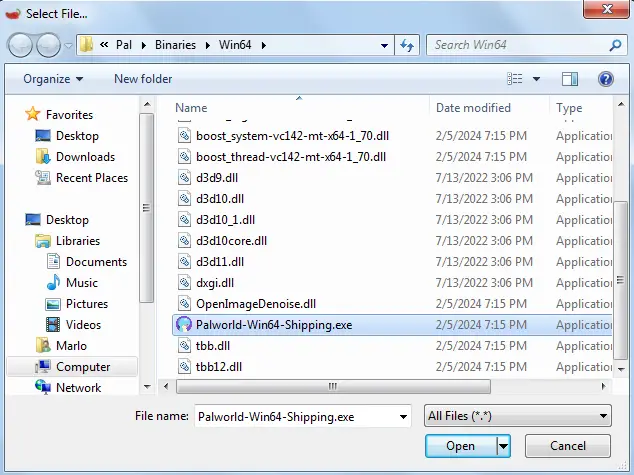The image size is (634, 475).
Task: Click the Forward navigation arrow
Action: [48, 45]
